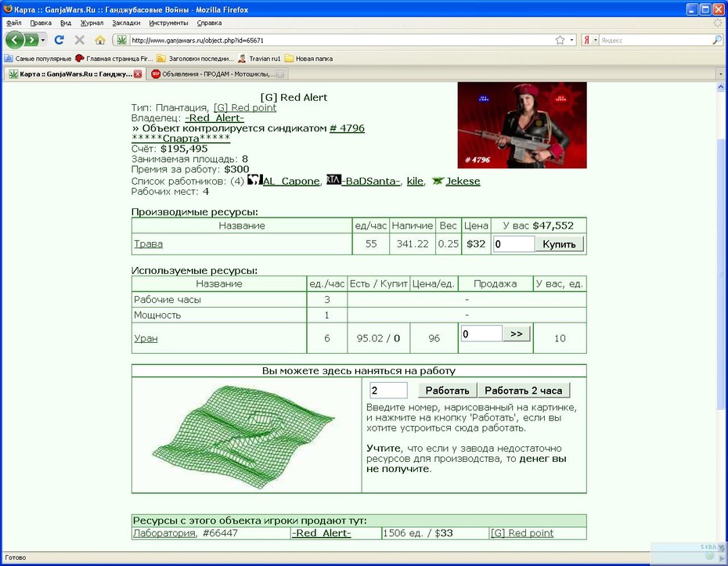Image resolution: width=728 pixels, height=566 pixels.
Task: Open the home page icon
Action: [100, 40]
